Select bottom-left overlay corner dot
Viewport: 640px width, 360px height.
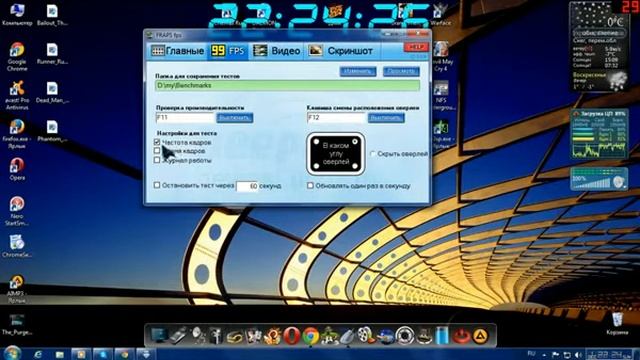(x=316, y=166)
